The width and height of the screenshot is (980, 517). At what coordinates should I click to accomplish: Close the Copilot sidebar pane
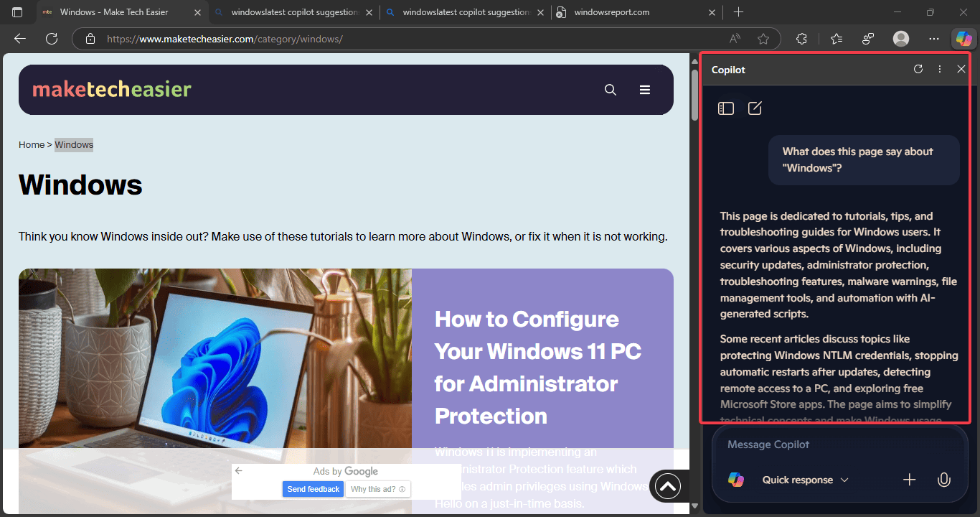point(961,69)
